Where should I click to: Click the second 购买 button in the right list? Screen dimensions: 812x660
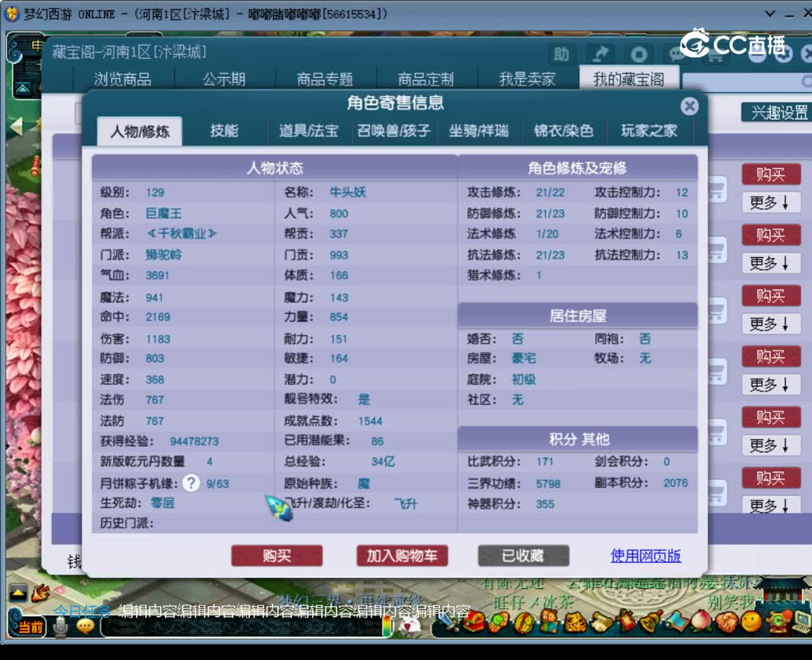(771, 235)
